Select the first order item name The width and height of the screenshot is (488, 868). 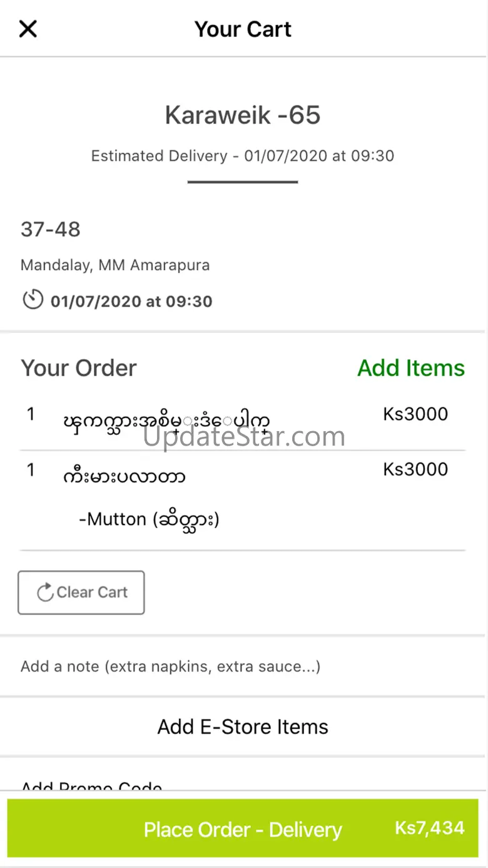(x=167, y=420)
